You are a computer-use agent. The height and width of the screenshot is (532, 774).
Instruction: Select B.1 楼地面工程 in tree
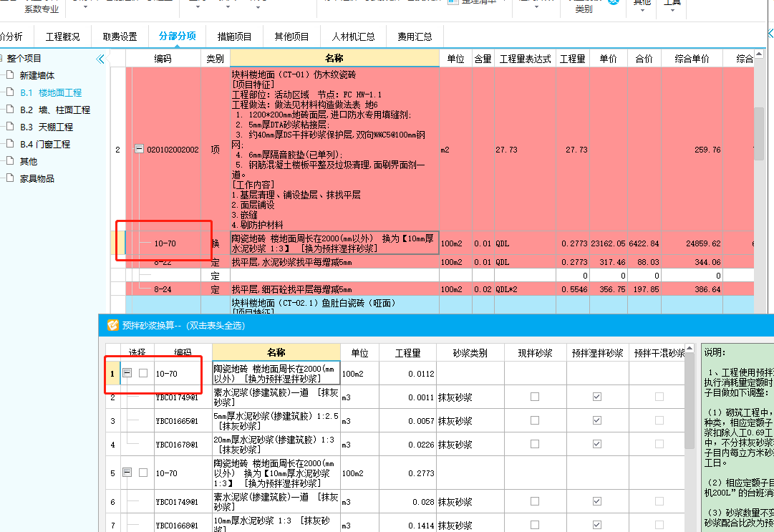(x=51, y=93)
